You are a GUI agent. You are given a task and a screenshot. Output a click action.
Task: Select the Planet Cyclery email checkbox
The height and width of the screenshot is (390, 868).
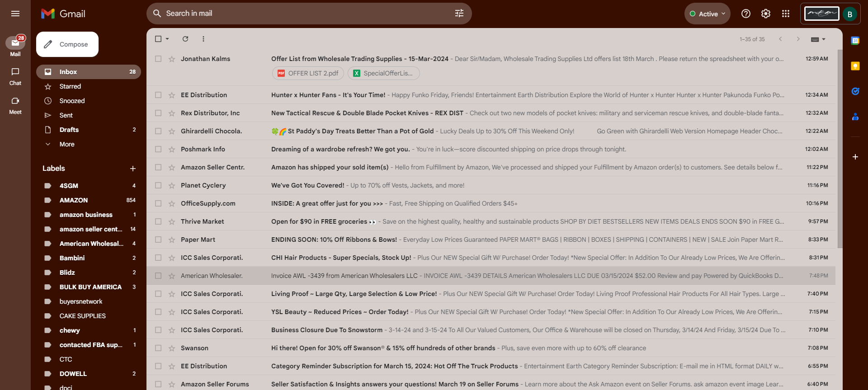point(158,185)
